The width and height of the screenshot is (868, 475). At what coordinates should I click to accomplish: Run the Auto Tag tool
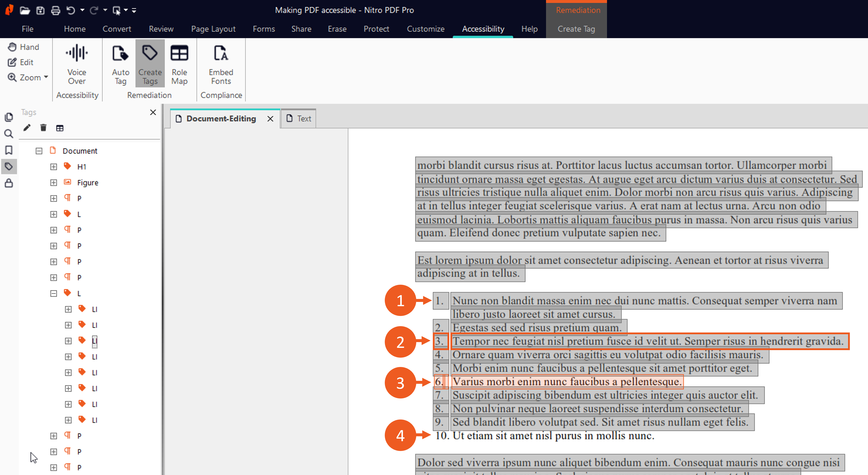coord(120,64)
